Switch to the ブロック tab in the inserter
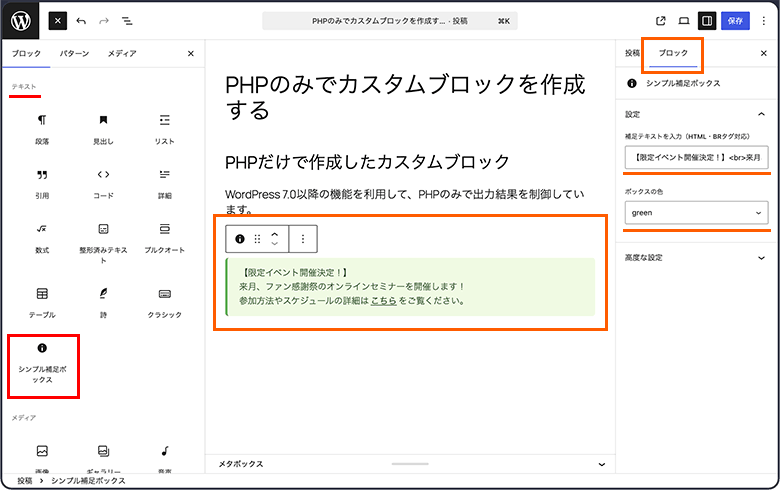This screenshot has width=780, height=490. point(26,53)
